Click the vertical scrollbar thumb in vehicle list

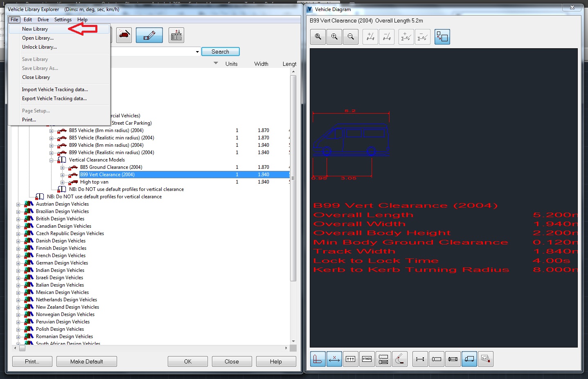(x=293, y=178)
